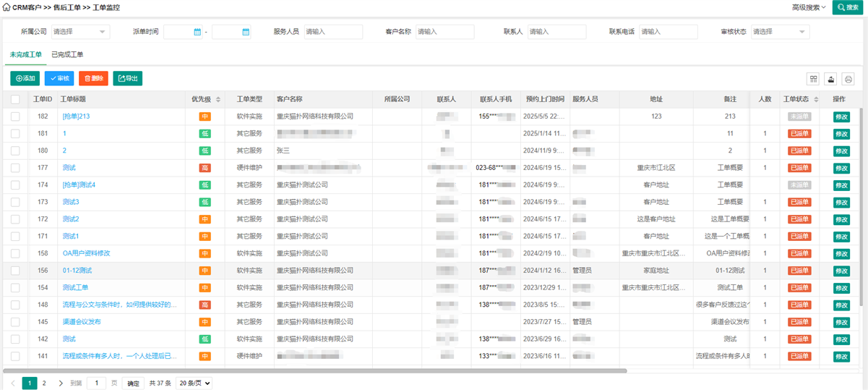Click the 张三 customer name cell
This screenshot has height=390, width=868.
pyautogui.click(x=283, y=151)
